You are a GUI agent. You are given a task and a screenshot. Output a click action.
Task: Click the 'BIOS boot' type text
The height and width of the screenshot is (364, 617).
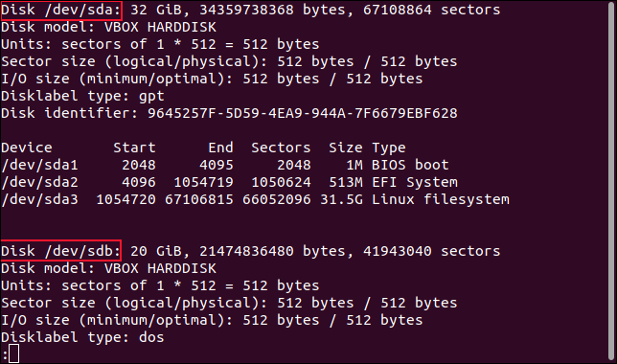click(x=410, y=165)
